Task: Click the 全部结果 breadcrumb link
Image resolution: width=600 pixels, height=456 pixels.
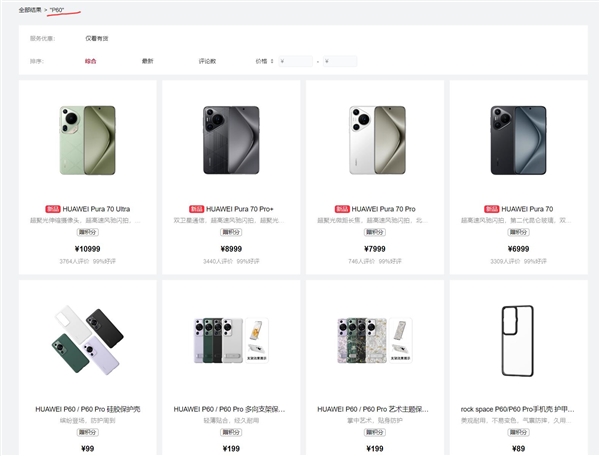Action: [x=30, y=10]
